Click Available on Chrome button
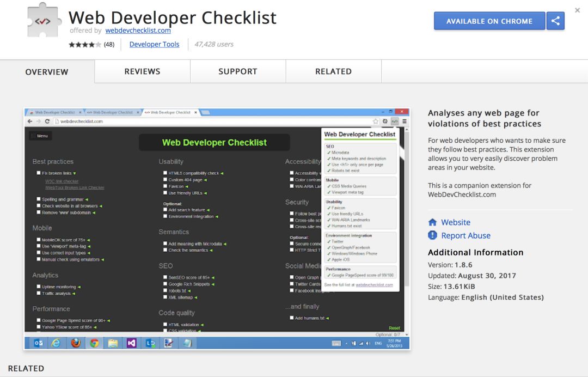Screen dimensions: 588x377 tap(489, 21)
